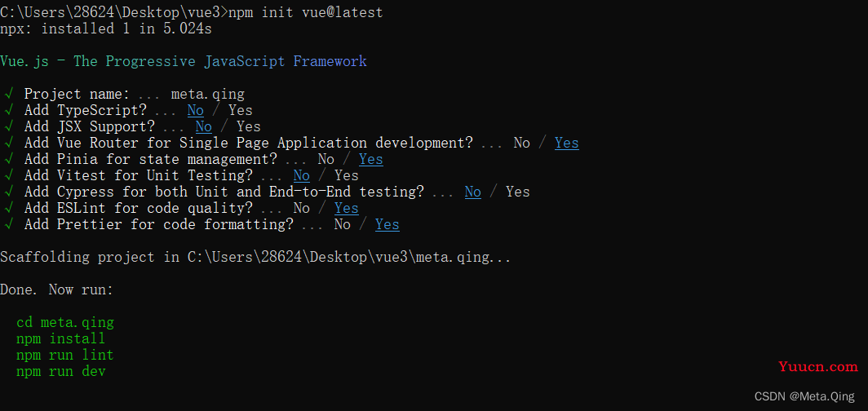Viewport: 868px width, 411px height.
Task: Choose underlined No for Cypress testing
Action: tap(473, 192)
